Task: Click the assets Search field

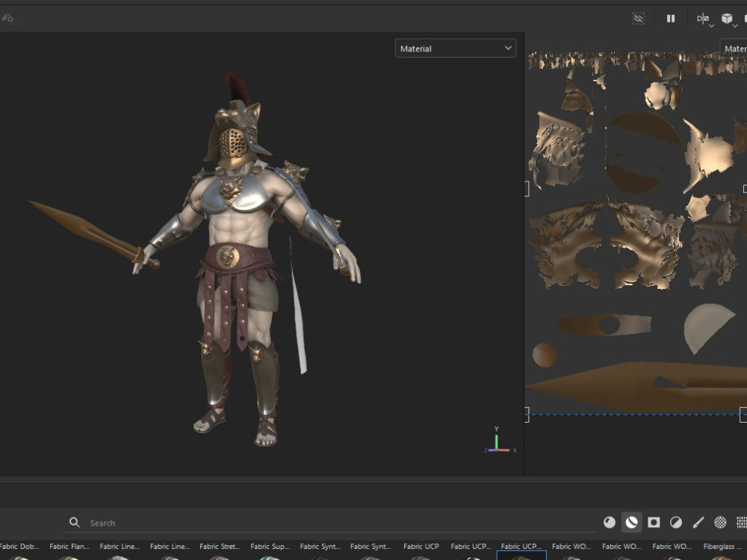Action: pyautogui.click(x=333, y=523)
